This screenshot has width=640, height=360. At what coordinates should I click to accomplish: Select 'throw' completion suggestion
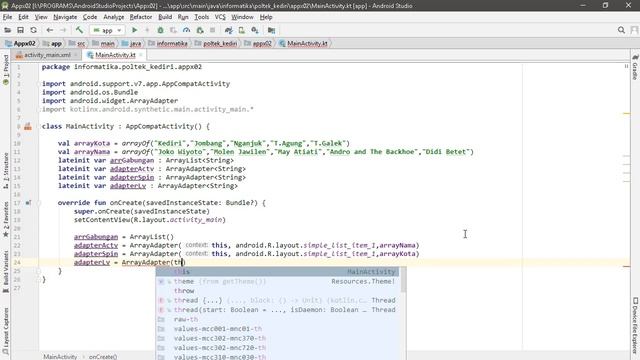[x=278, y=291]
